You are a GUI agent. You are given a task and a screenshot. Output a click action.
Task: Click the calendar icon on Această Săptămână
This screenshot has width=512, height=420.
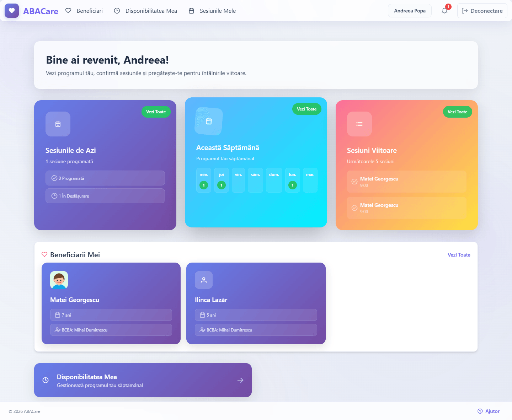(209, 121)
